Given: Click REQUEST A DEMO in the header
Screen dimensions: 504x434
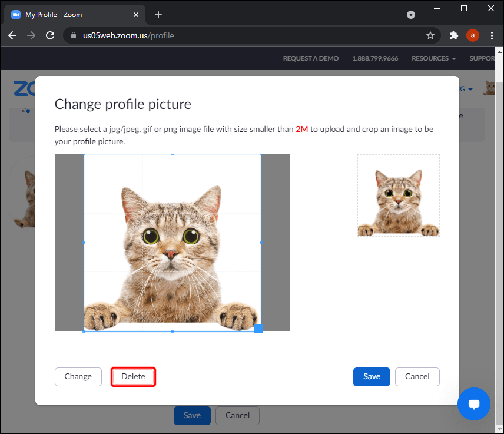Looking at the screenshot, I should click(x=311, y=58).
